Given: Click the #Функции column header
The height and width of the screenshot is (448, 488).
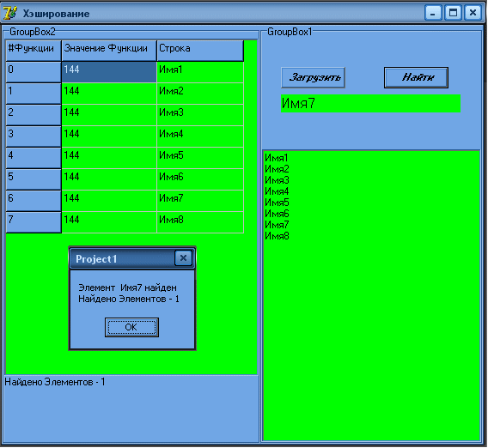Looking at the screenshot, I should 34,51.
